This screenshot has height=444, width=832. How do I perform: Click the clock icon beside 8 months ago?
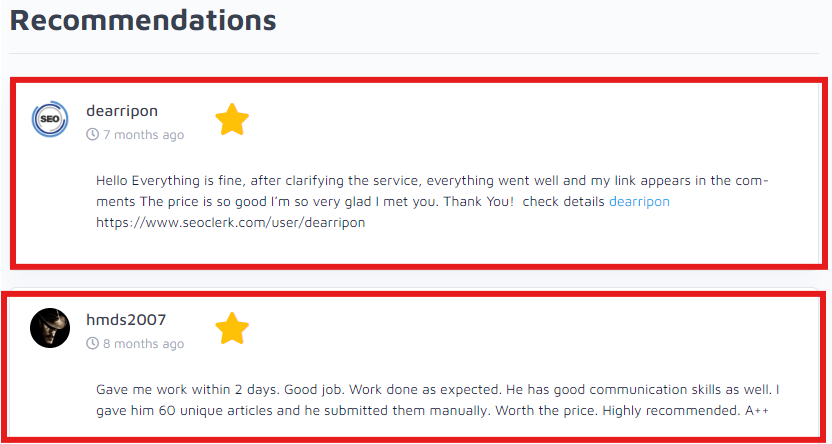(93, 344)
